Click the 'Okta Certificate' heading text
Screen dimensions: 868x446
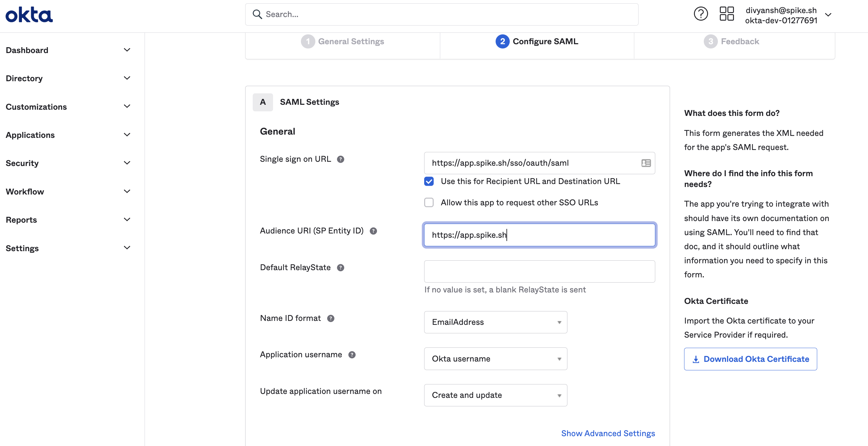coord(716,301)
